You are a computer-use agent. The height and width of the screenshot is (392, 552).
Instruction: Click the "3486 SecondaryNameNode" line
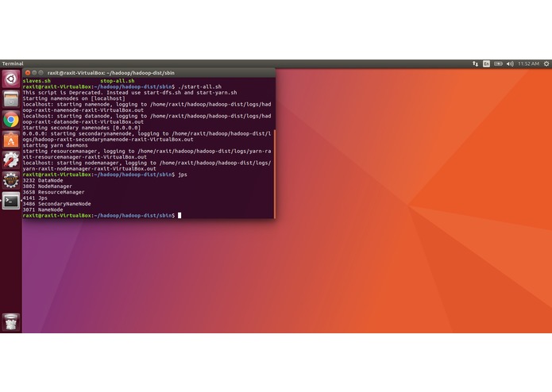[56, 204]
